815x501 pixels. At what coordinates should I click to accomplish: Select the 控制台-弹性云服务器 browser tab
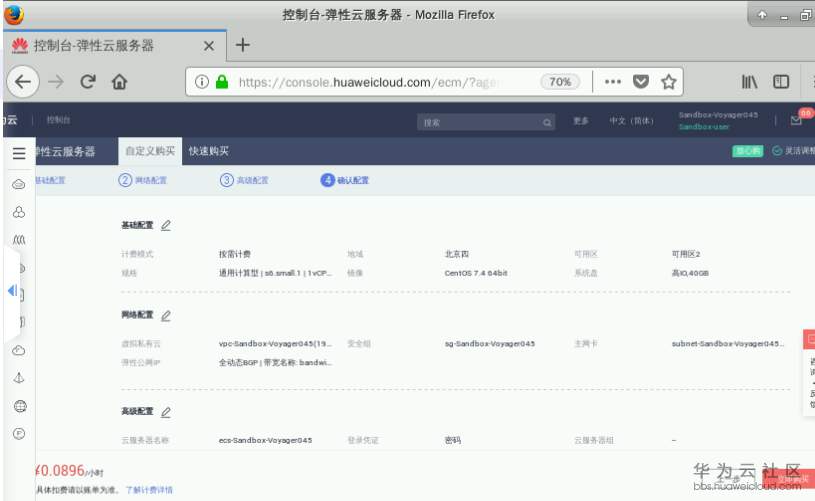click(115, 45)
